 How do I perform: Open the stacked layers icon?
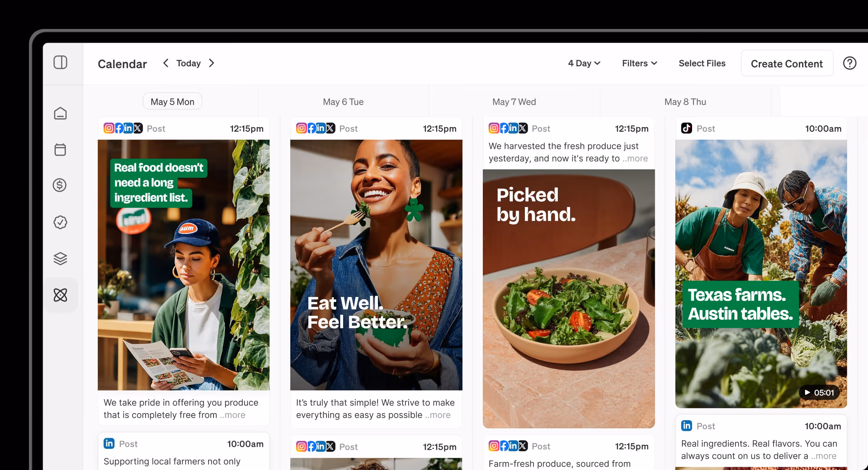pyautogui.click(x=60, y=259)
